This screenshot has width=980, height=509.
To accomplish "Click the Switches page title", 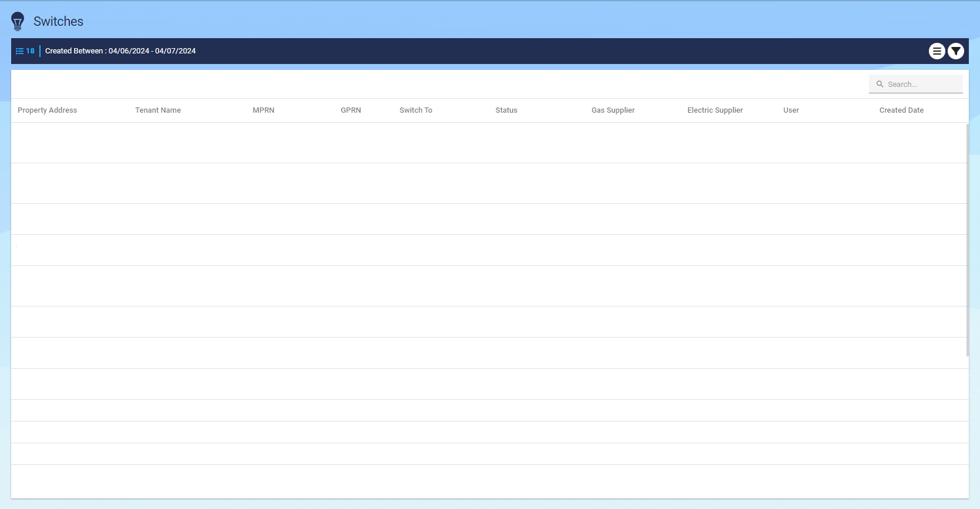I will click(58, 21).
